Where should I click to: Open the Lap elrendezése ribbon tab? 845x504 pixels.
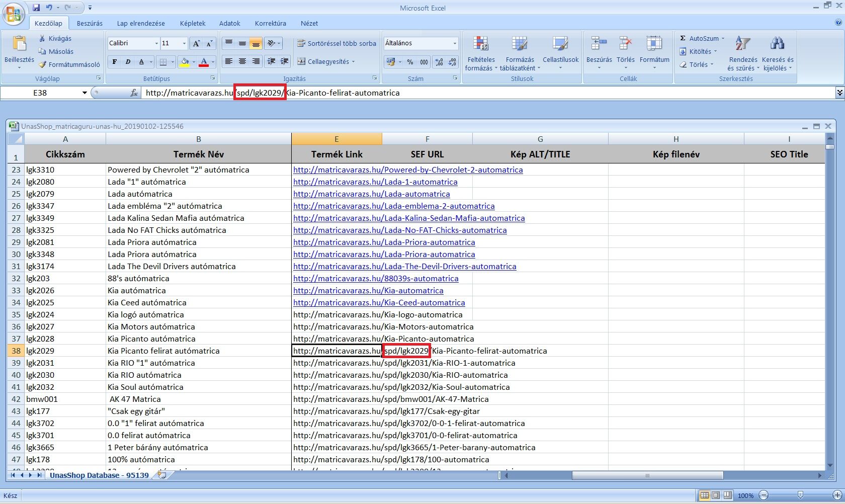coord(141,23)
